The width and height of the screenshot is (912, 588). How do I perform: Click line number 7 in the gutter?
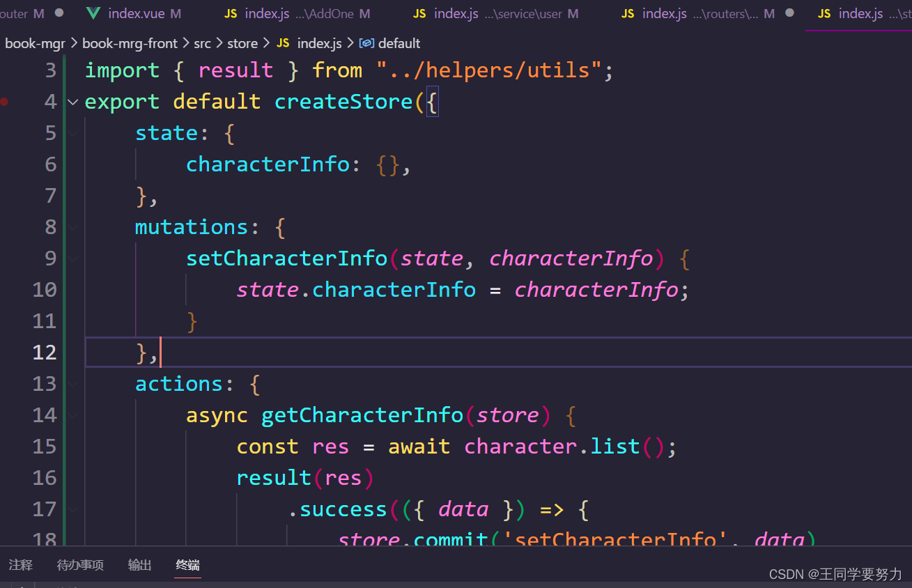click(x=50, y=196)
